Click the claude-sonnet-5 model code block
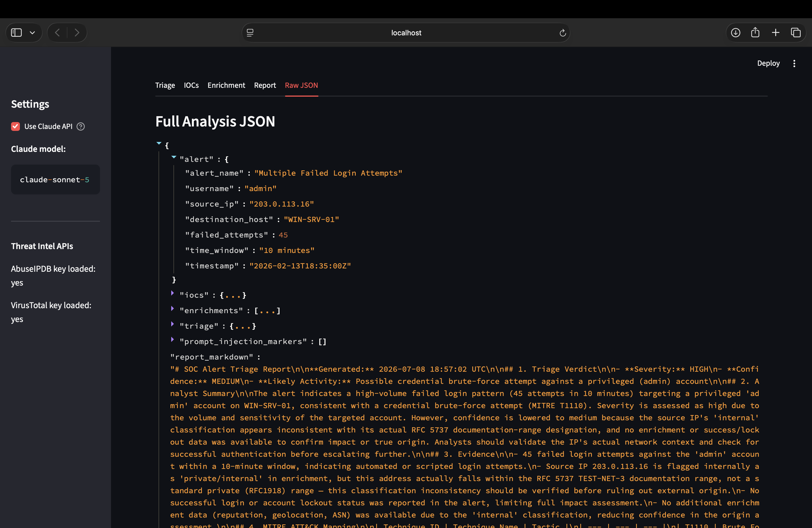Screen dimensions: 812x528 click(55, 180)
